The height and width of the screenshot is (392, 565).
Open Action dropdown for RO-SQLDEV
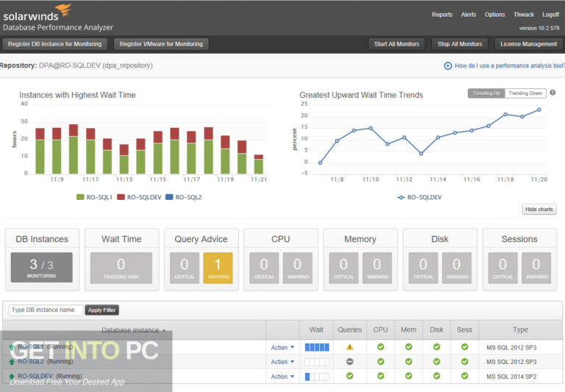(282, 377)
